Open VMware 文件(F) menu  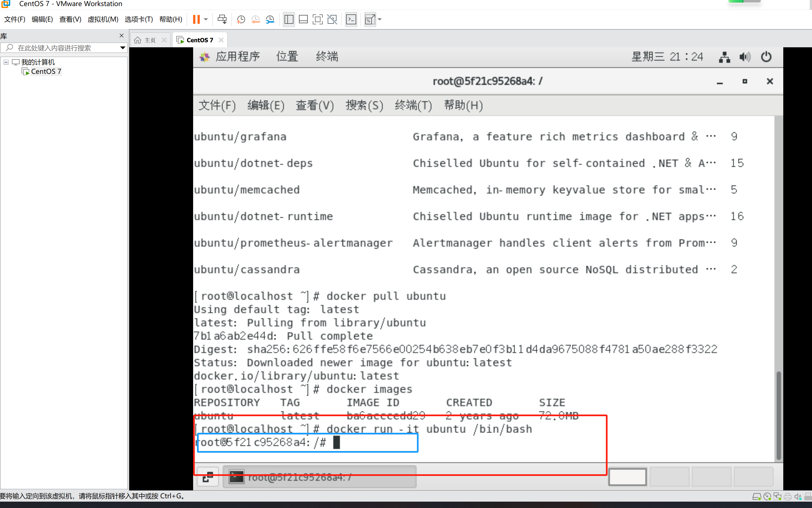tap(15, 19)
